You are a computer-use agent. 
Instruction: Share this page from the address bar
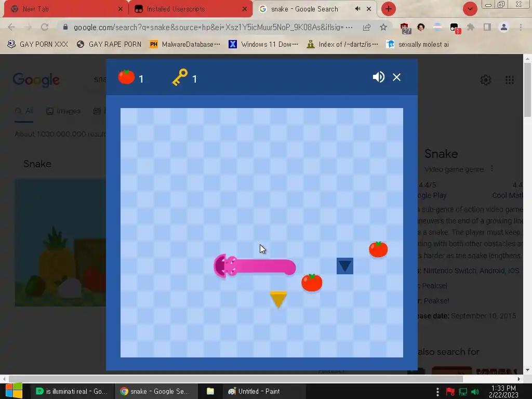(x=367, y=27)
